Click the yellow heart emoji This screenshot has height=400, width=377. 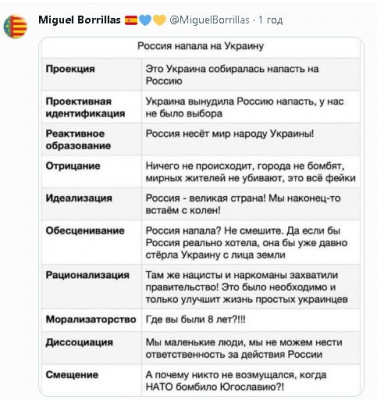[x=159, y=21]
